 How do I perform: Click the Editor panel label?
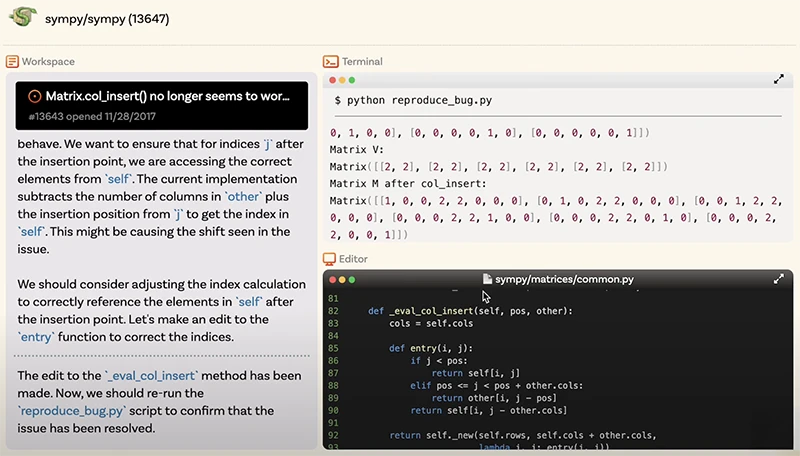(x=353, y=259)
